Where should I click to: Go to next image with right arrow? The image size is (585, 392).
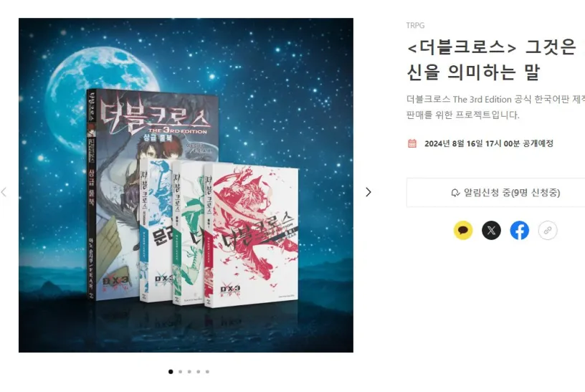tap(368, 192)
